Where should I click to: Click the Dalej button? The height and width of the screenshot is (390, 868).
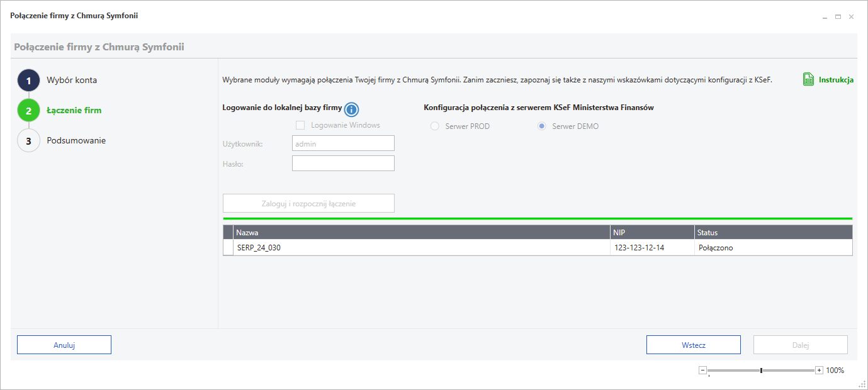801,345
